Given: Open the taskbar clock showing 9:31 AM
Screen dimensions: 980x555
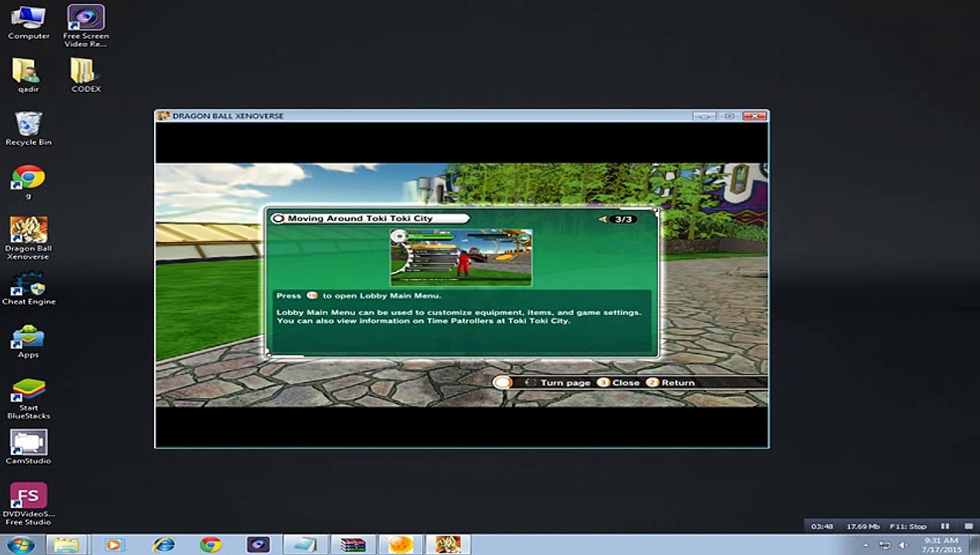Looking at the screenshot, I should click(940, 545).
